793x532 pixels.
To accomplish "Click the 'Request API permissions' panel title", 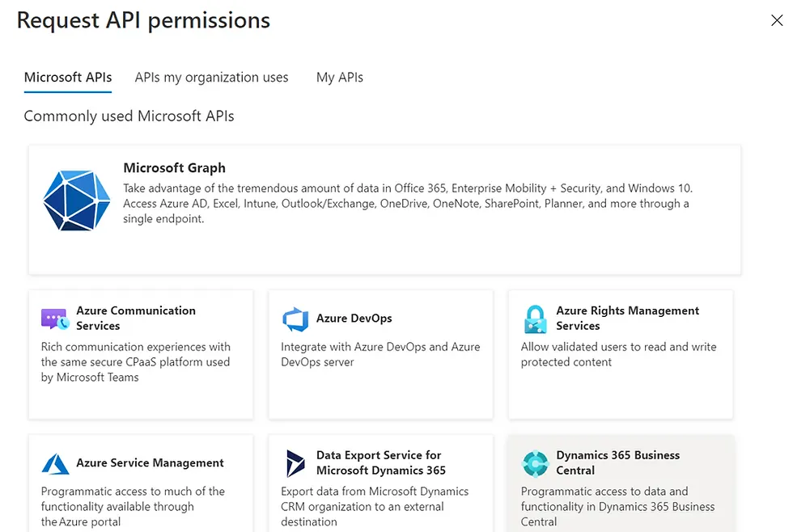I will [144, 21].
